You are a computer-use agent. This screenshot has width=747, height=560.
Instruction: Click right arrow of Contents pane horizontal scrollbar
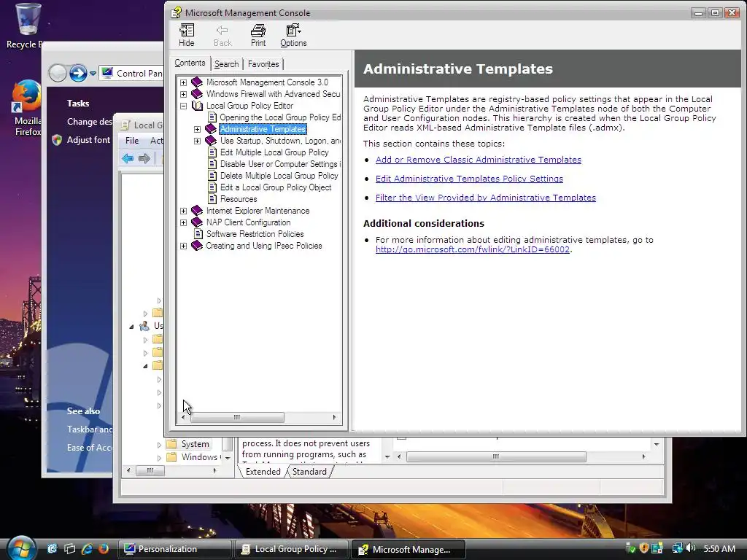pyautogui.click(x=334, y=418)
